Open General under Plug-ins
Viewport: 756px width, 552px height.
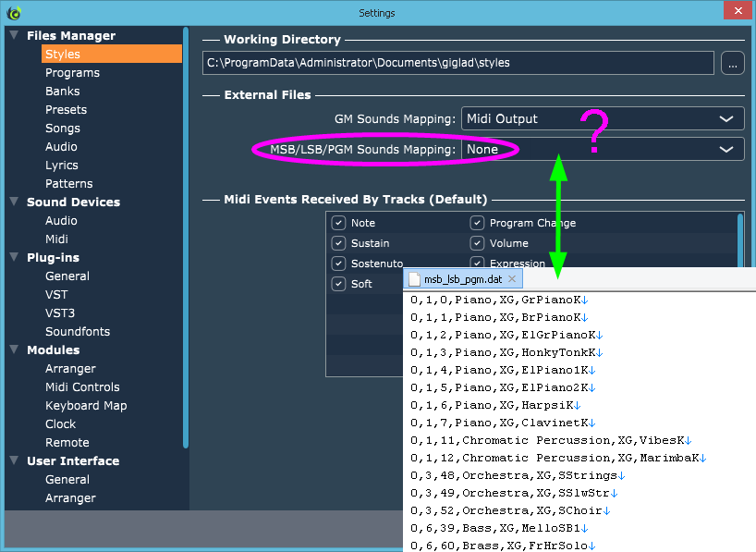click(67, 276)
